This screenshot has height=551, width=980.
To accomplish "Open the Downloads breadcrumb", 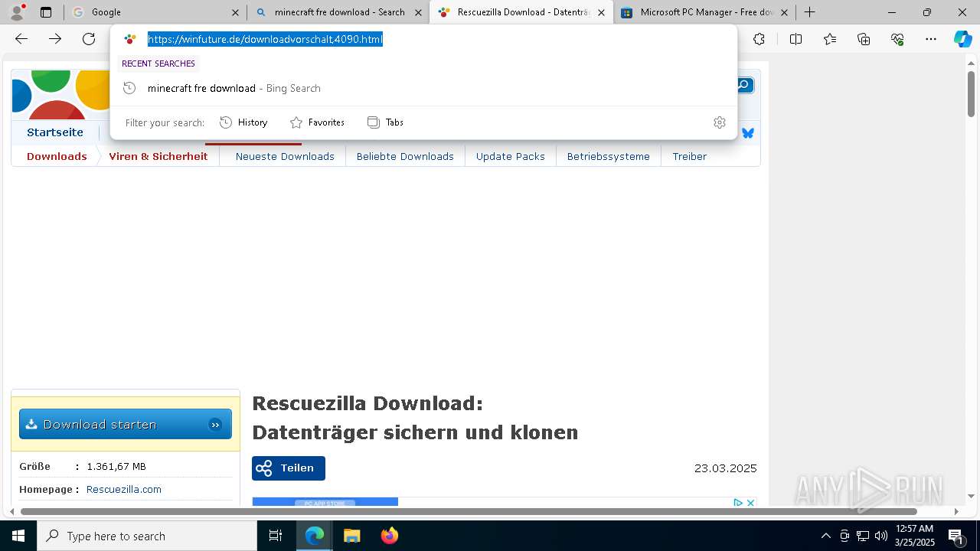I will tap(57, 156).
